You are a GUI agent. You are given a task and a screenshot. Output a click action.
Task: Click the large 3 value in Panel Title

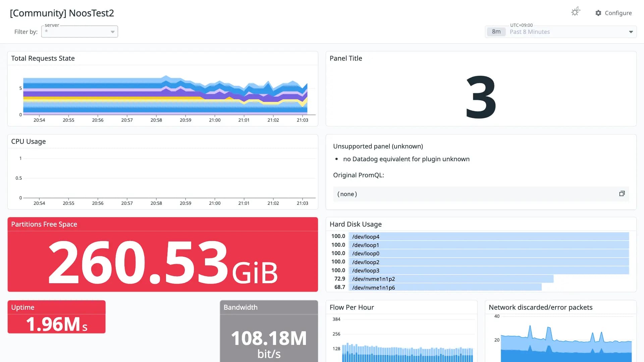481,97
